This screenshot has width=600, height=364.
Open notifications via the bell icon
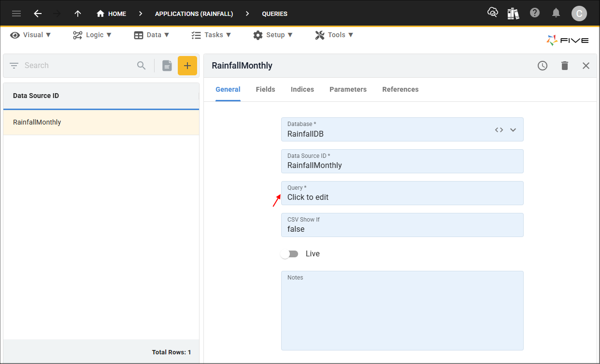click(x=556, y=13)
